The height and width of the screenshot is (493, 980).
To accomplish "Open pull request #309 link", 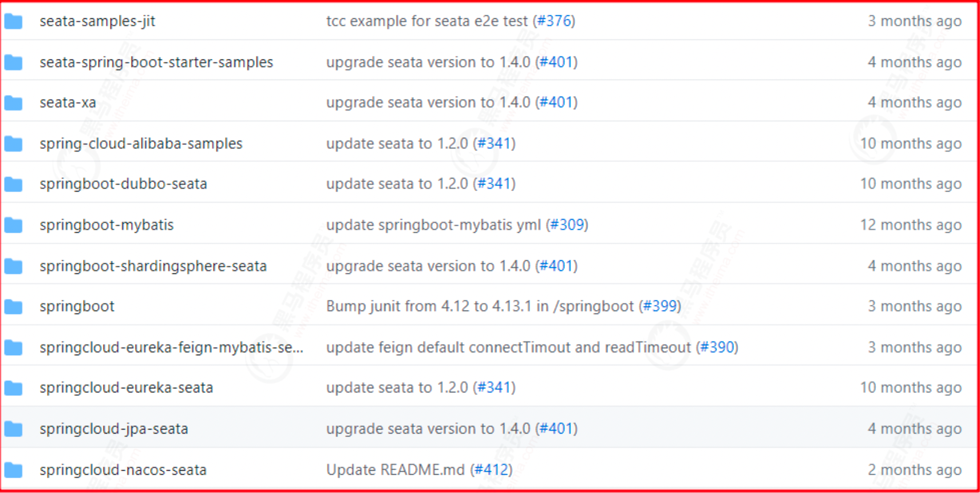I will 567,225.
